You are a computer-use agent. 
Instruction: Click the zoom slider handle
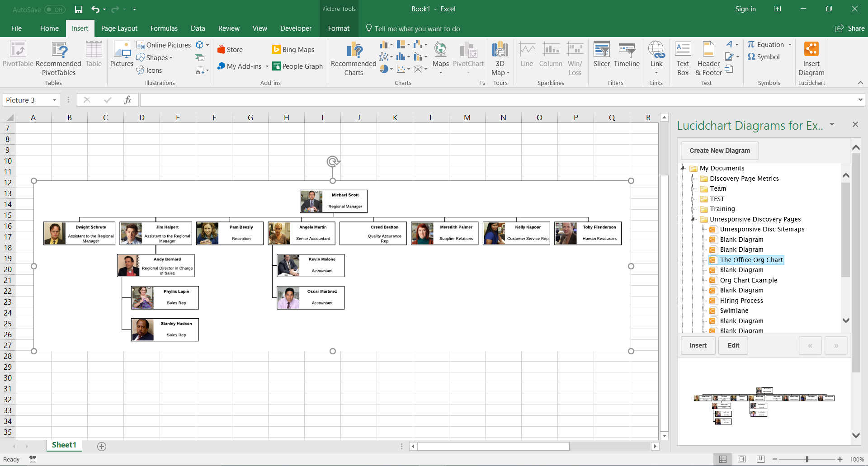tap(807, 459)
